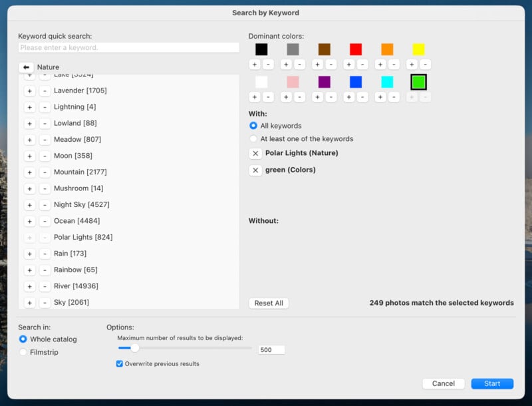Image resolution: width=532 pixels, height=406 pixels.
Task: Uncheck Overwrite previous results
Action: (118, 363)
